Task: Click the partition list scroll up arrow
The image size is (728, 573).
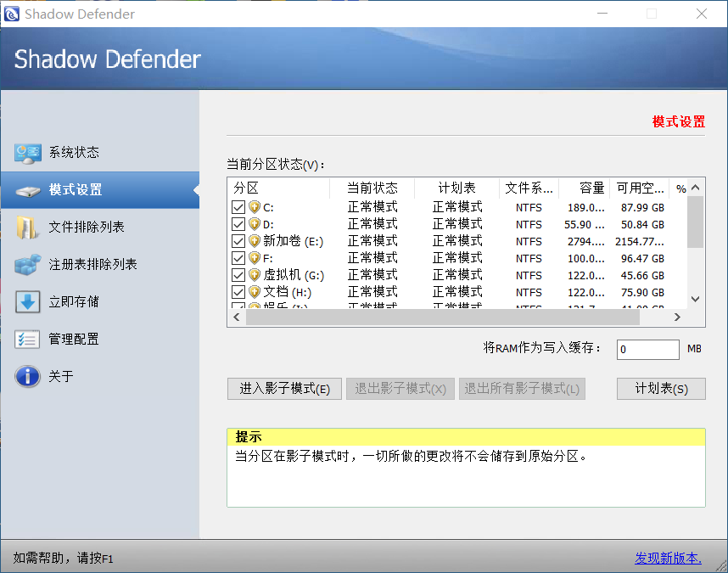Action: [x=695, y=188]
